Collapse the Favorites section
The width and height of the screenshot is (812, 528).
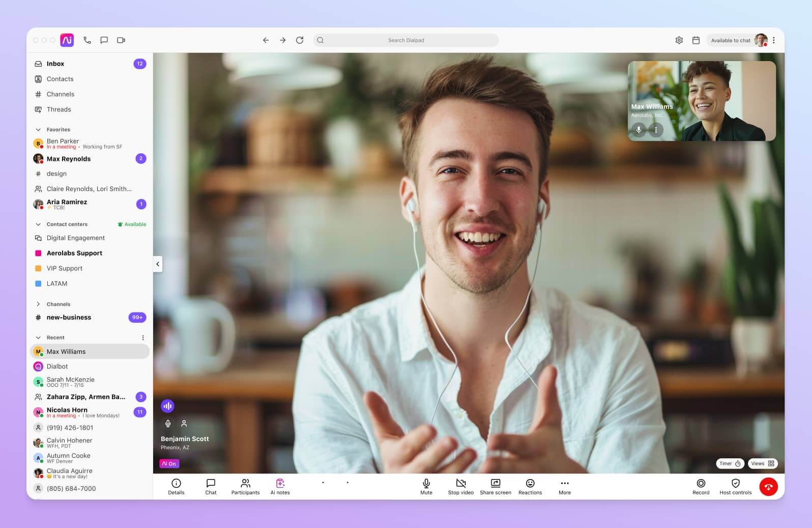point(38,130)
